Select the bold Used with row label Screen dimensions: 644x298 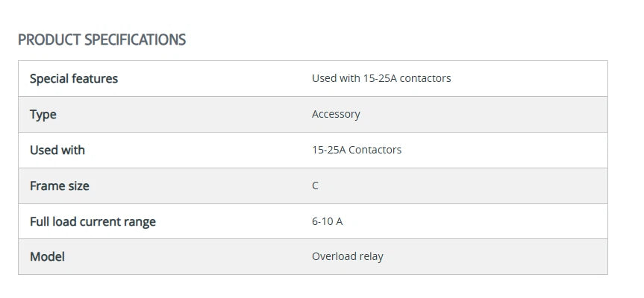pos(57,150)
